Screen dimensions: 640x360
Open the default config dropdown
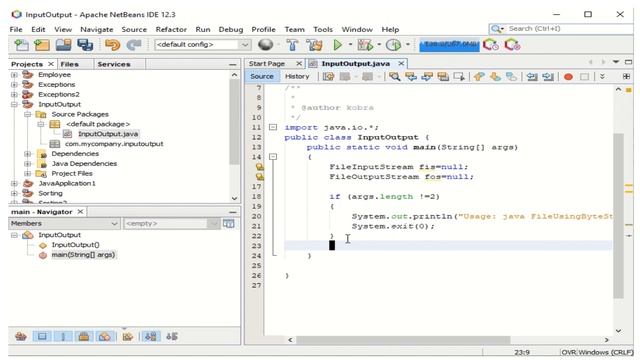pos(202,44)
